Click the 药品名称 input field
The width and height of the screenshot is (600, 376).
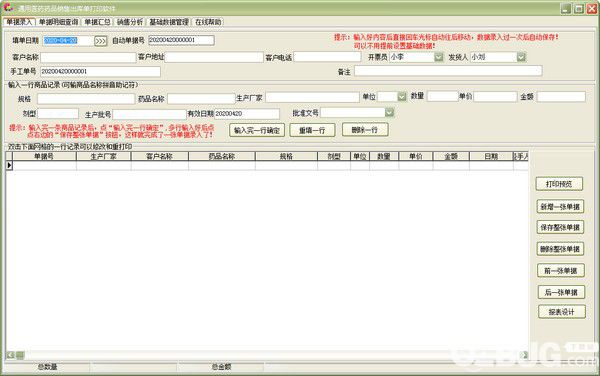click(201, 99)
